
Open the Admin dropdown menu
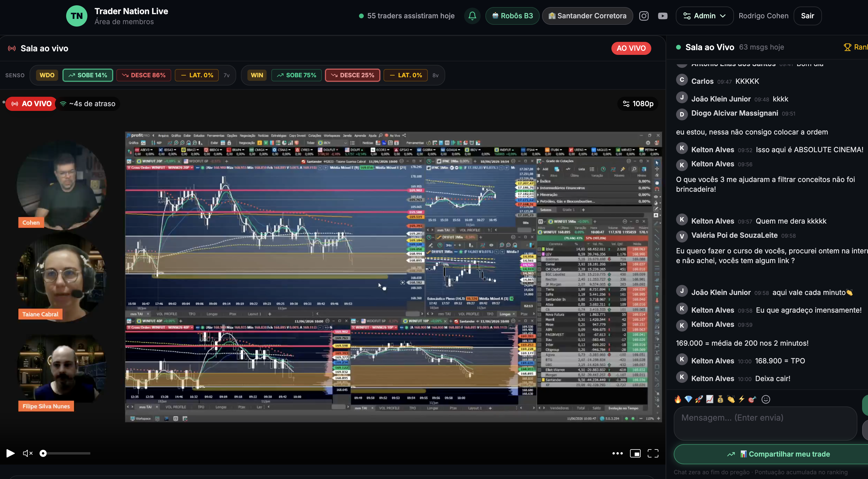click(x=704, y=16)
